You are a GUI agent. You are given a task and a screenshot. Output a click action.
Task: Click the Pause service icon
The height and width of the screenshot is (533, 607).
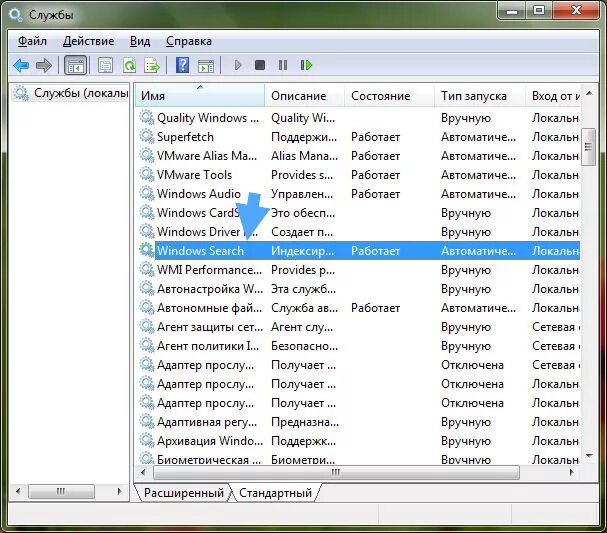coord(283,65)
